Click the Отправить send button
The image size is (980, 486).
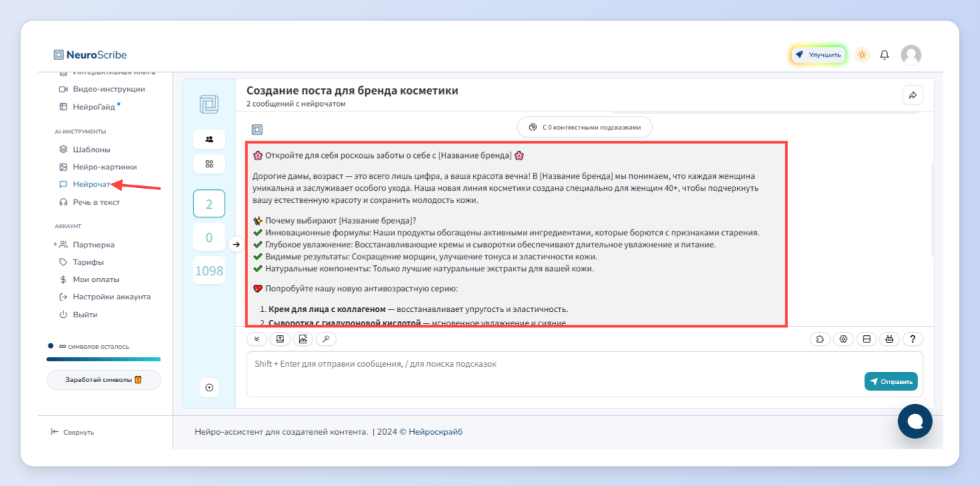[891, 381]
